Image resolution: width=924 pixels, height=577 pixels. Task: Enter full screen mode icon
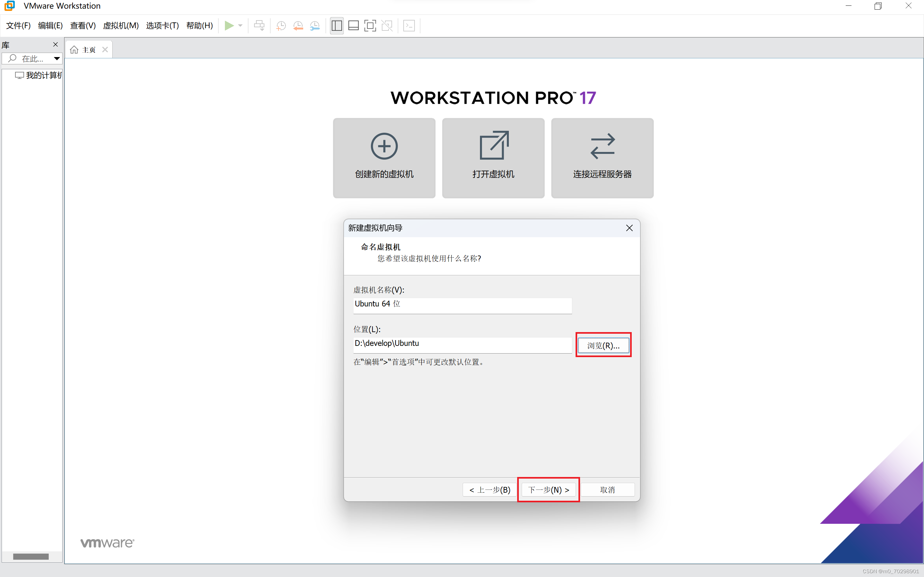point(370,26)
